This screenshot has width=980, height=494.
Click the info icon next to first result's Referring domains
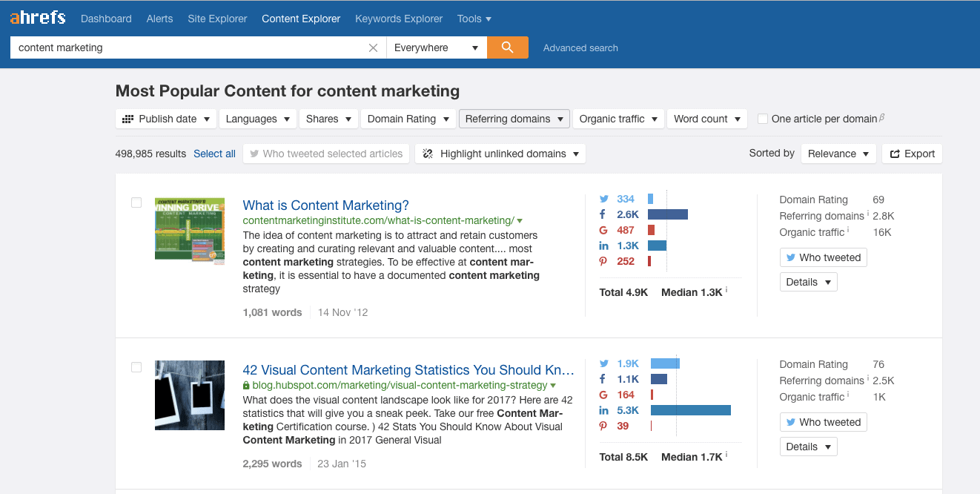pos(868,214)
